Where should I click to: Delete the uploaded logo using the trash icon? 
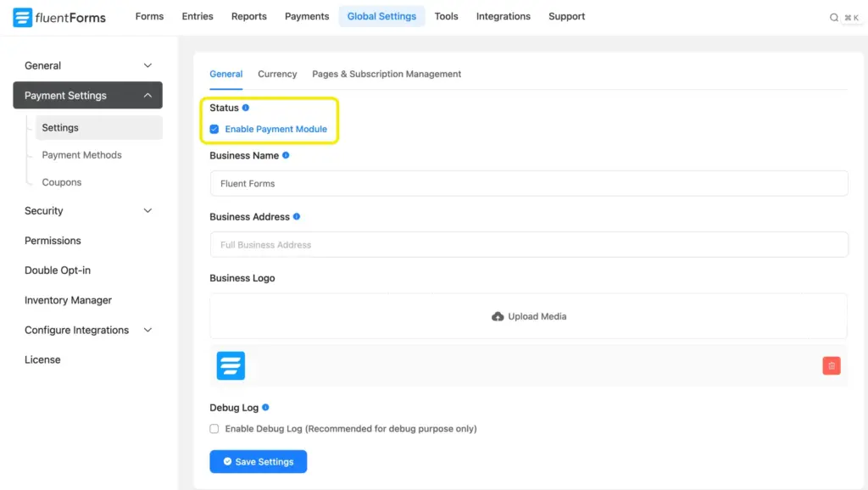pos(832,365)
